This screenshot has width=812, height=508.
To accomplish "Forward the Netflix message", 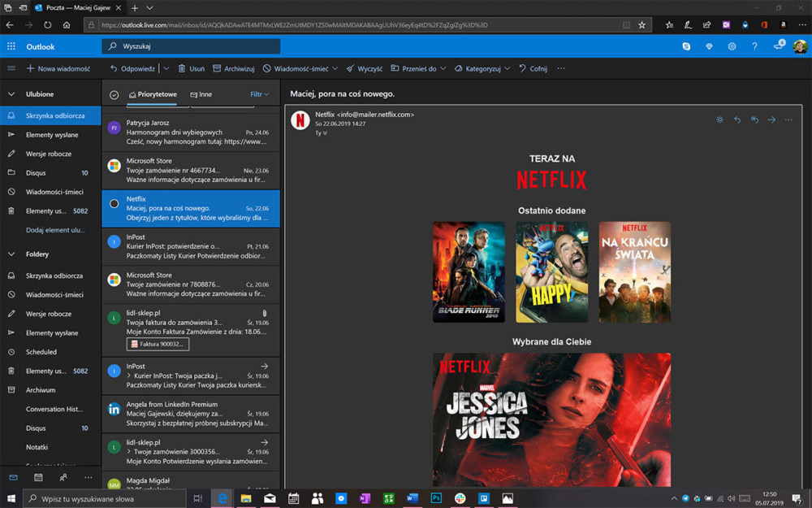I will tap(771, 119).
